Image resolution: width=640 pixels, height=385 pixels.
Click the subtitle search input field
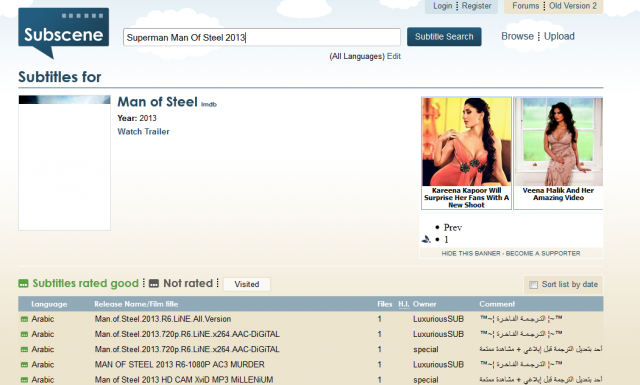click(x=262, y=37)
